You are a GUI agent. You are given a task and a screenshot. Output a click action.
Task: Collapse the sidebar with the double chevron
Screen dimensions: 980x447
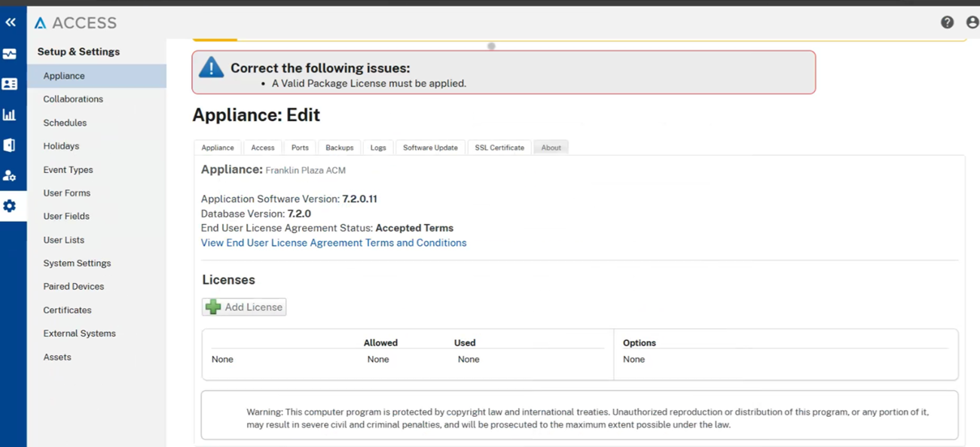[x=10, y=23]
